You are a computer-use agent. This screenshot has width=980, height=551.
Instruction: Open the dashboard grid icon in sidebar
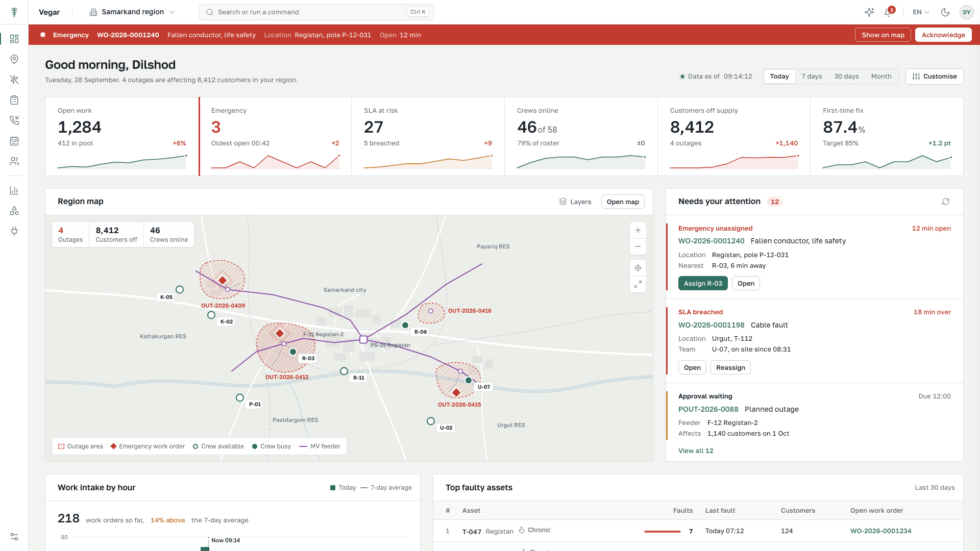[x=14, y=39]
